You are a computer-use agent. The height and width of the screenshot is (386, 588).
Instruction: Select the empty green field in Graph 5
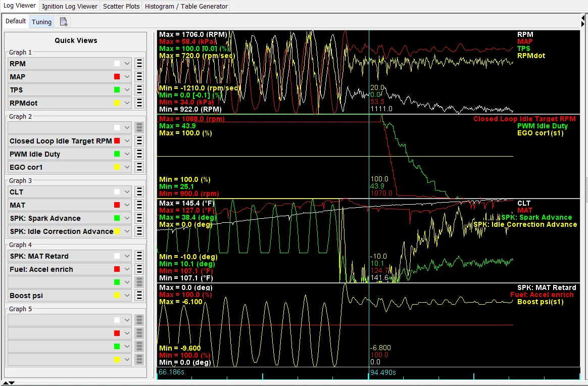coord(69,346)
